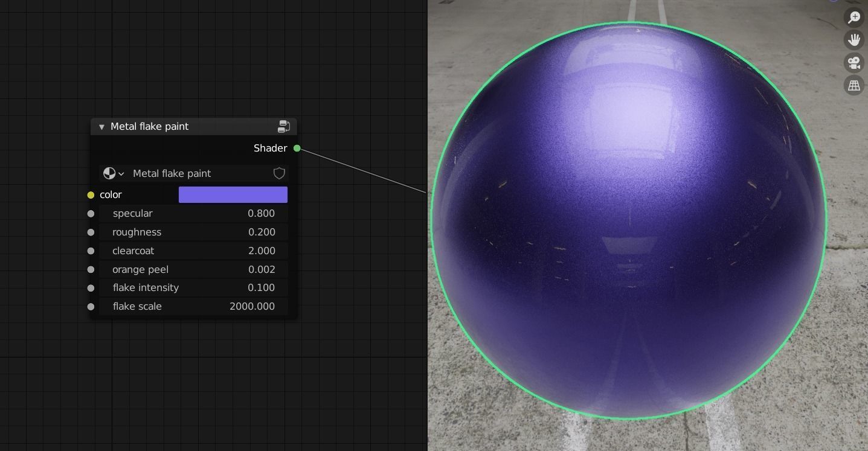The height and width of the screenshot is (451, 868).
Task: Open the purple color swatch picker
Action: click(x=233, y=194)
